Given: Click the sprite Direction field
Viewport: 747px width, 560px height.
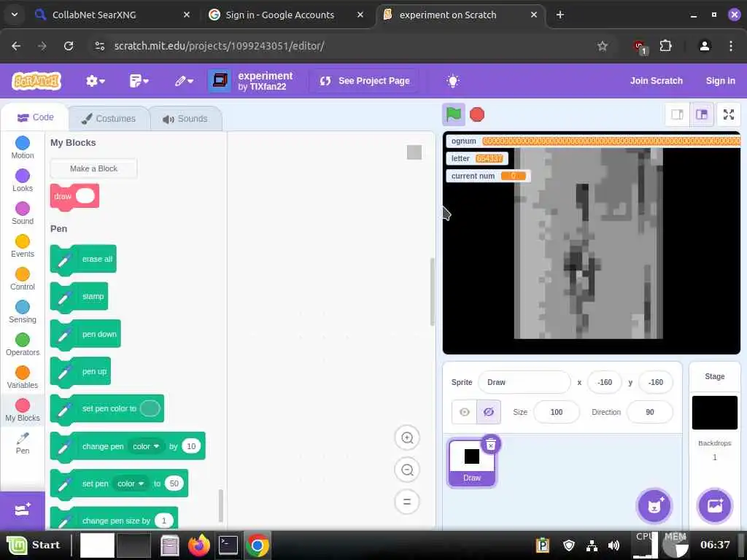Looking at the screenshot, I should click(x=650, y=413).
